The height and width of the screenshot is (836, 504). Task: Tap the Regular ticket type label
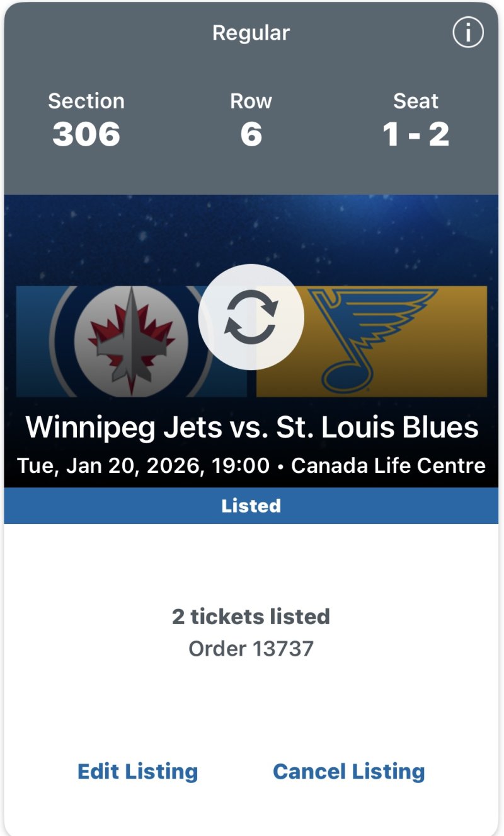point(251,33)
